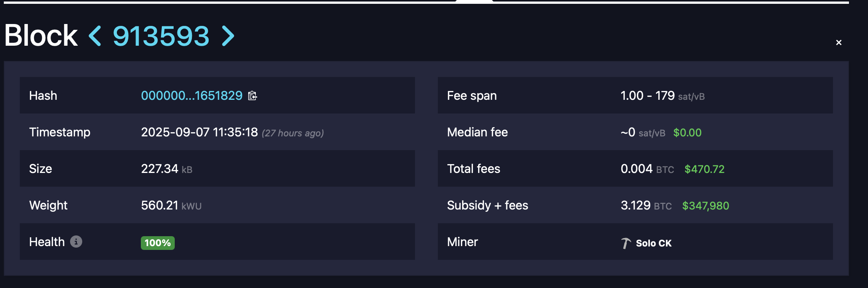Click the $470.72 total fees amount
The width and height of the screenshot is (868, 288).
point(704,169)
